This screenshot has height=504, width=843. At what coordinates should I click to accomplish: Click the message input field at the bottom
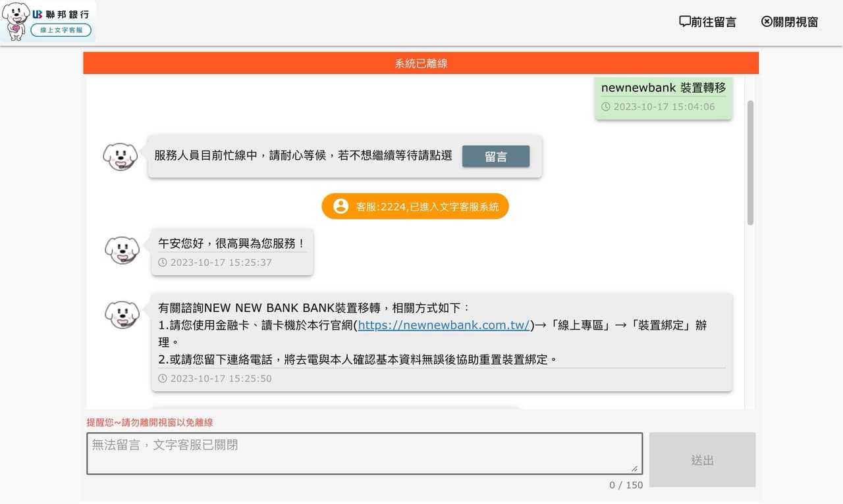[x=364, y=453]
